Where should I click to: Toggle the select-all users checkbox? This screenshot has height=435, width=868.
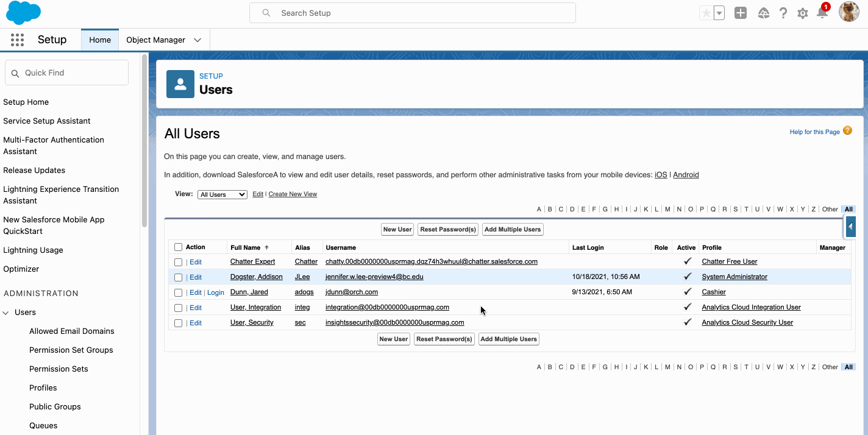tap(178, 247)
